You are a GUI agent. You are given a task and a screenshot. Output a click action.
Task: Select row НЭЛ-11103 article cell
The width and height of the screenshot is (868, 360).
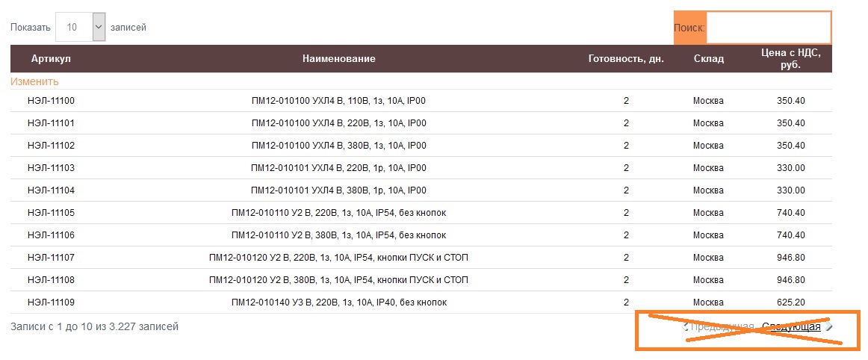51,168
